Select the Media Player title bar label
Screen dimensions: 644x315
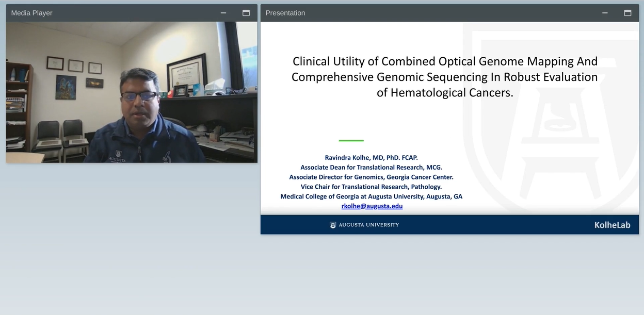(32, 13)
